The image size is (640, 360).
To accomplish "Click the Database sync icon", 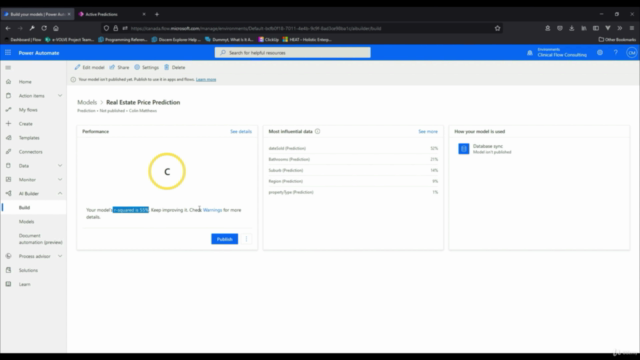I will coord(464,149).
